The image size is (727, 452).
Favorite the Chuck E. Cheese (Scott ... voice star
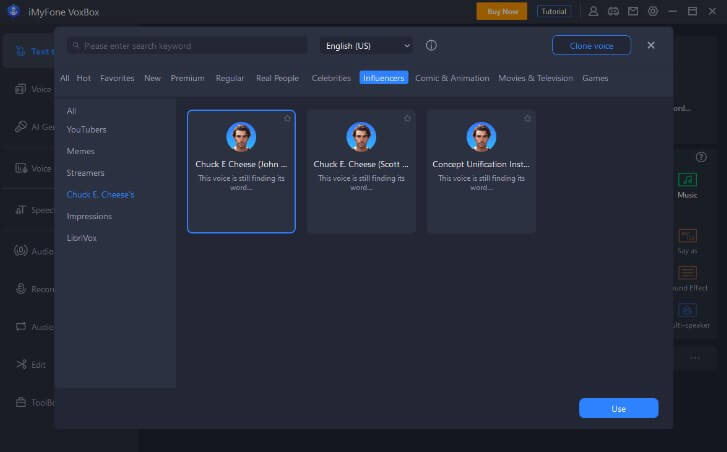(407, 118)
